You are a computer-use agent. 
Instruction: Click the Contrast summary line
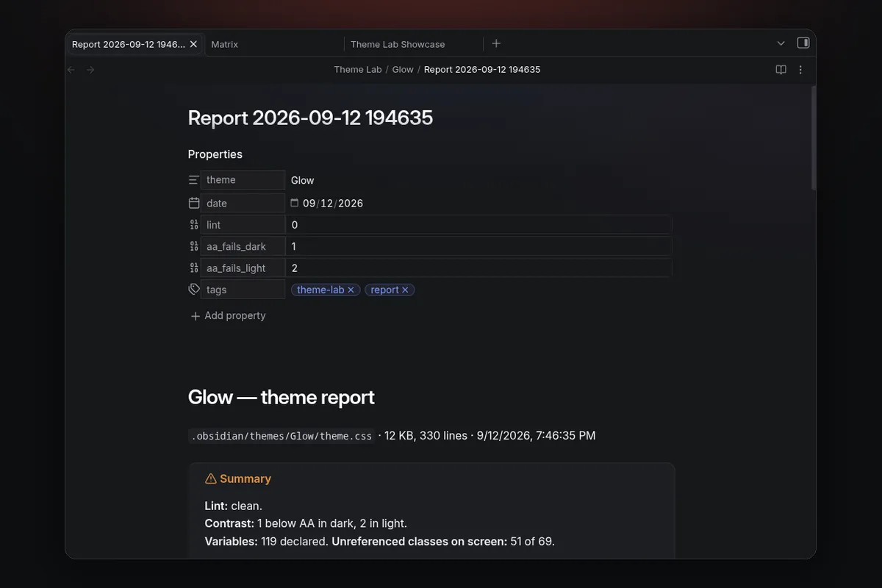pos(306,523)
